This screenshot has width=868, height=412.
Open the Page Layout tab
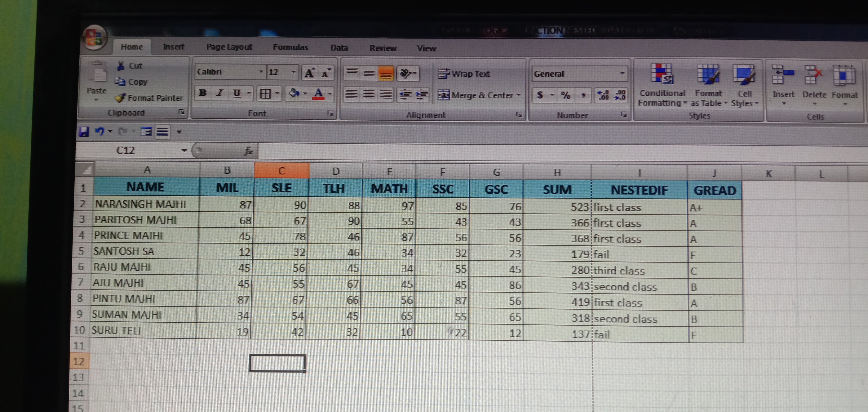[x=229, y=47]
